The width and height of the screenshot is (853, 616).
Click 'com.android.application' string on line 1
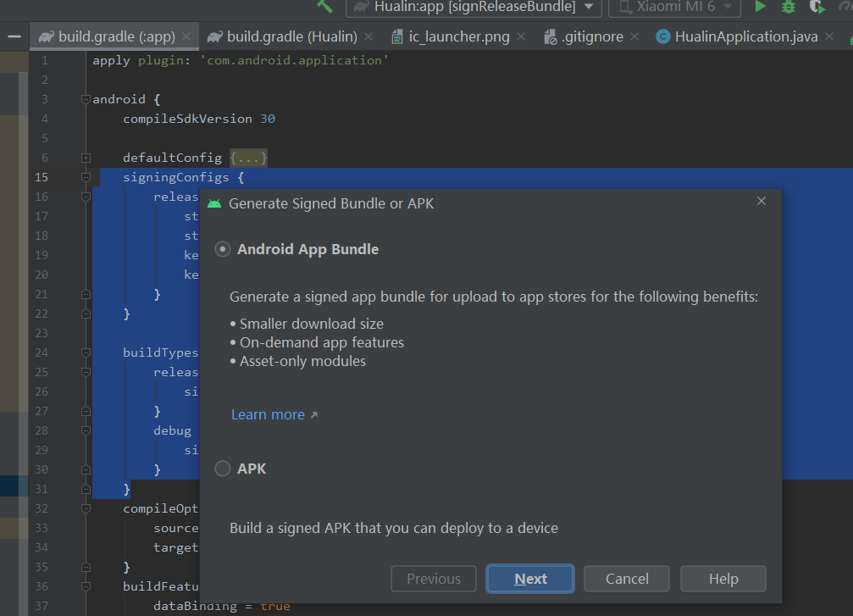[294, 60]
